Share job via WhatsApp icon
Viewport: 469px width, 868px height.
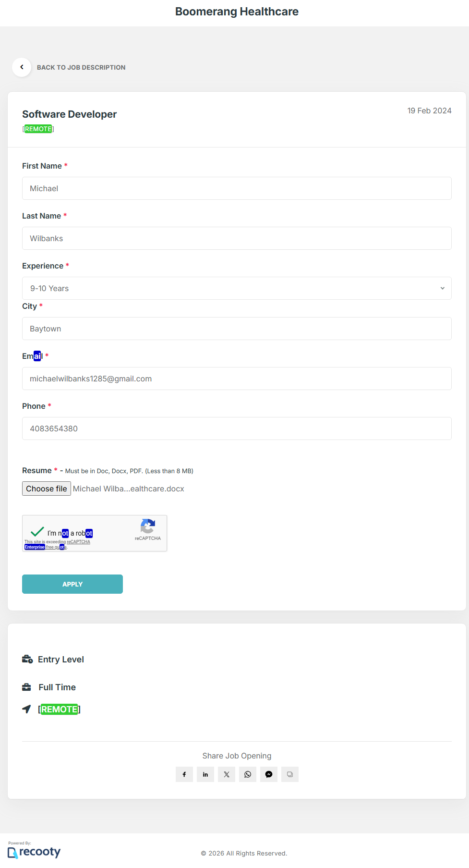pyautogui.click(x=247, y=774)
